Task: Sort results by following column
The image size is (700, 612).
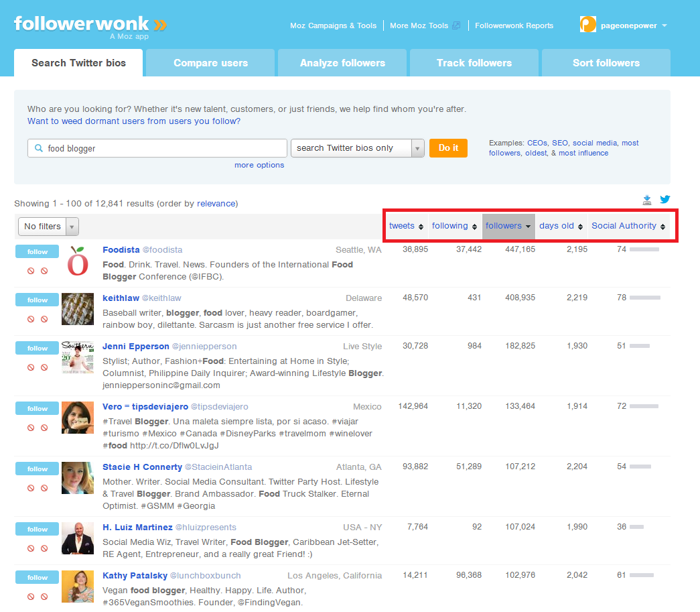Action: (454, 226)
